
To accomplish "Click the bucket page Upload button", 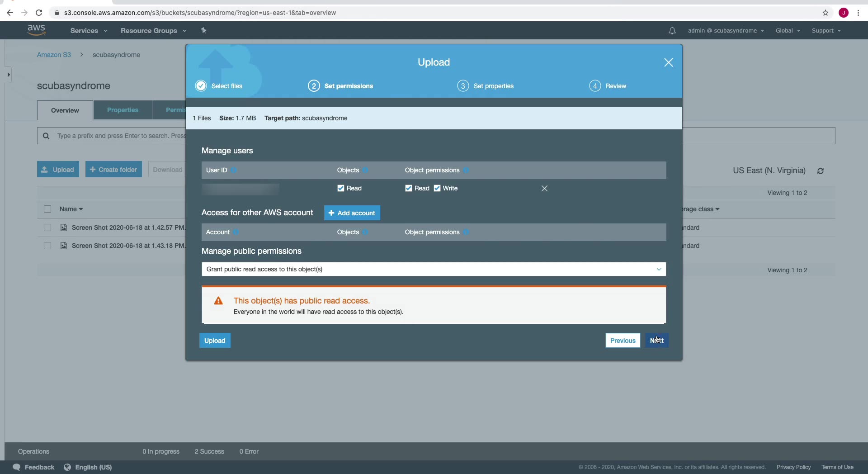I will click(58, 170).
